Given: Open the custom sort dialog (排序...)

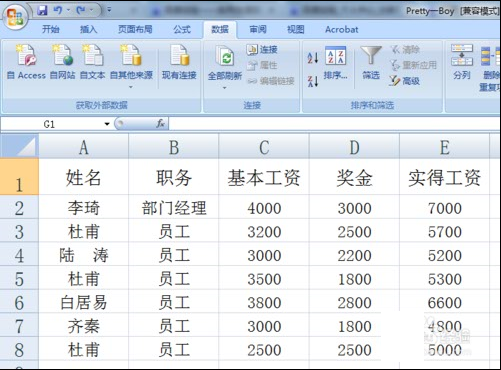Looking at the screenshot, I should 335,63.
